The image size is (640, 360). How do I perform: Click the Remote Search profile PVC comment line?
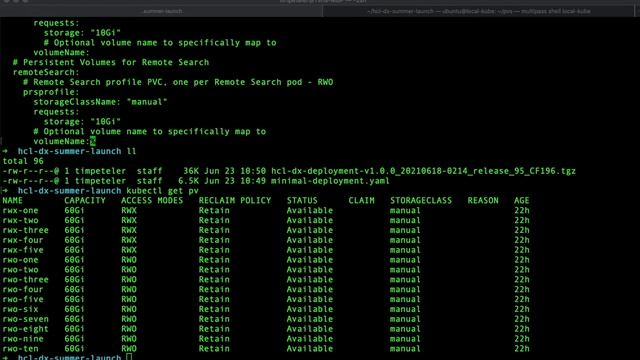(178, 82)
